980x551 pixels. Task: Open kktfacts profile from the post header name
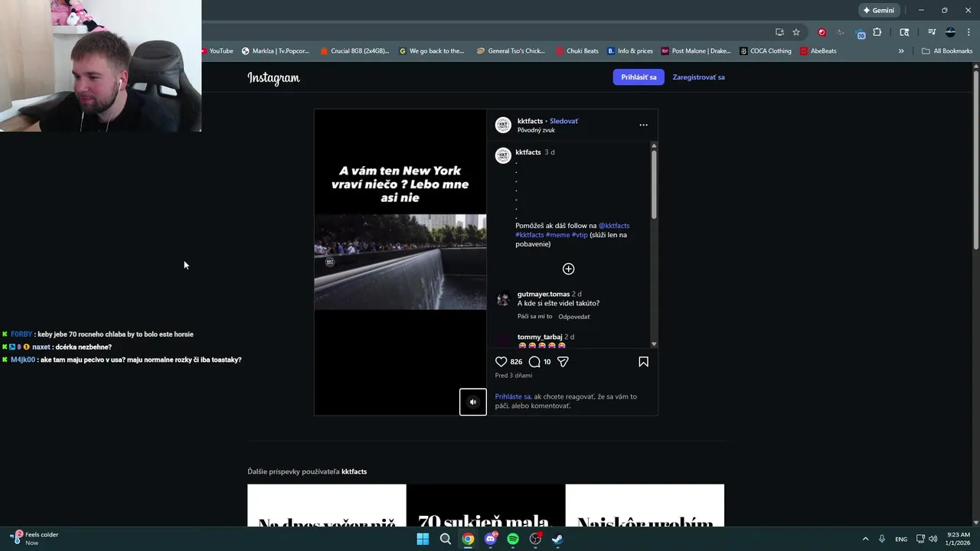coord(530,121)
